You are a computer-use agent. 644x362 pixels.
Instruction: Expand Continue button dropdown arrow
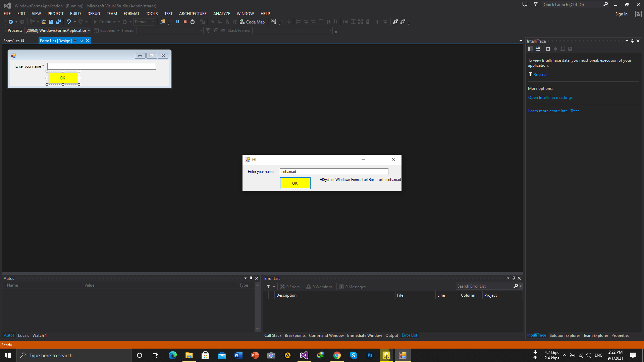119,22
